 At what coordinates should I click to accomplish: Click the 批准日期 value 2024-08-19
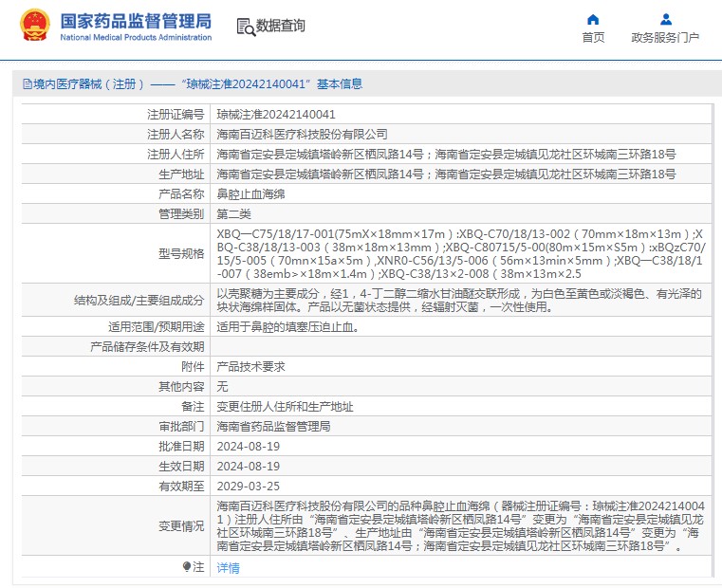coord(249,446)
